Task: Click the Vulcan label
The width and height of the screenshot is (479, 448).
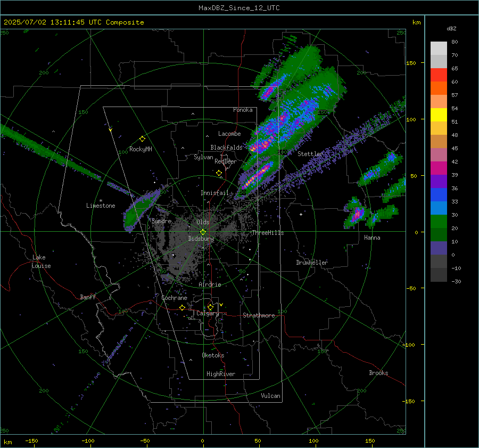Action: coord(271,396)
